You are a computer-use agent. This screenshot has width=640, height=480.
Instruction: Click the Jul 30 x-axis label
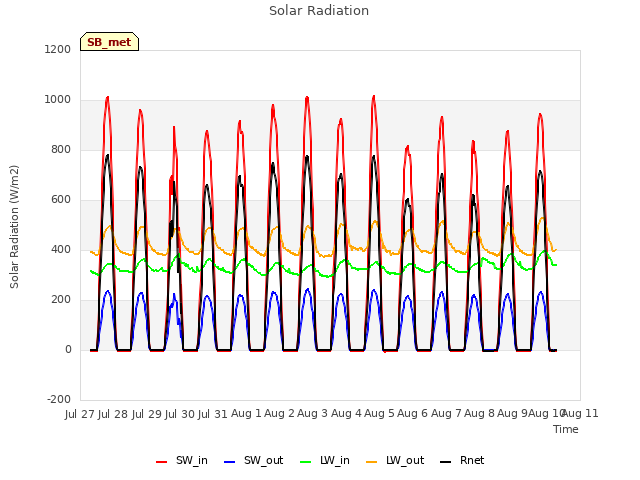click(x=180, y=414)
